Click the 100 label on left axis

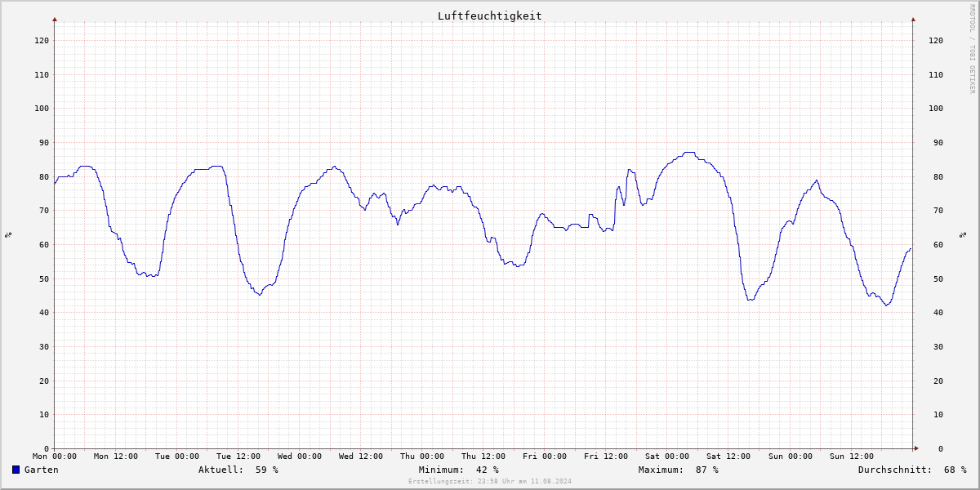pos(42,108)
